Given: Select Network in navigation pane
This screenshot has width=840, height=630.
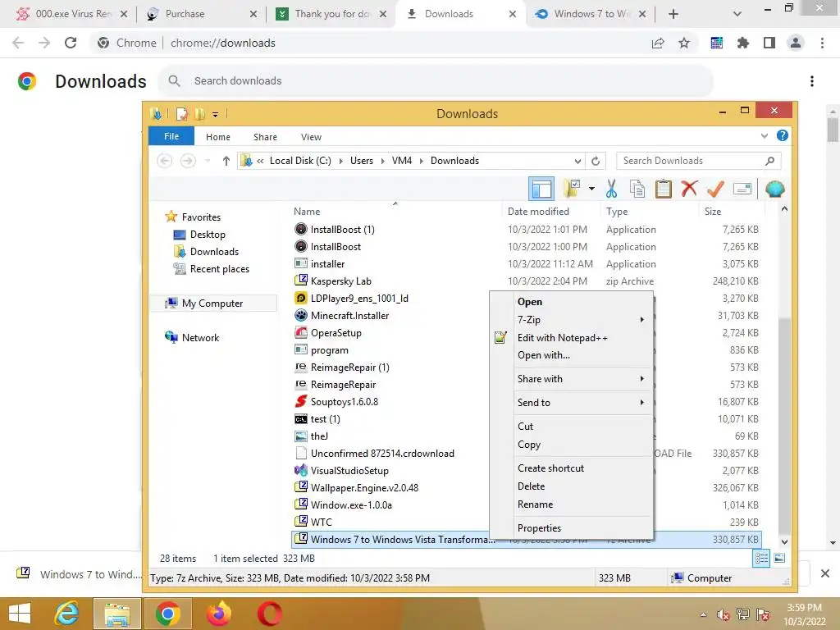Looking at the screenshot, I should [x=192, y=337].
